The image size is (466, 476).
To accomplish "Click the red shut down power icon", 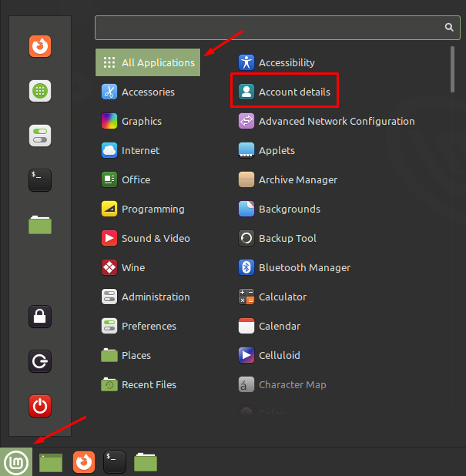I will [40, 405].
